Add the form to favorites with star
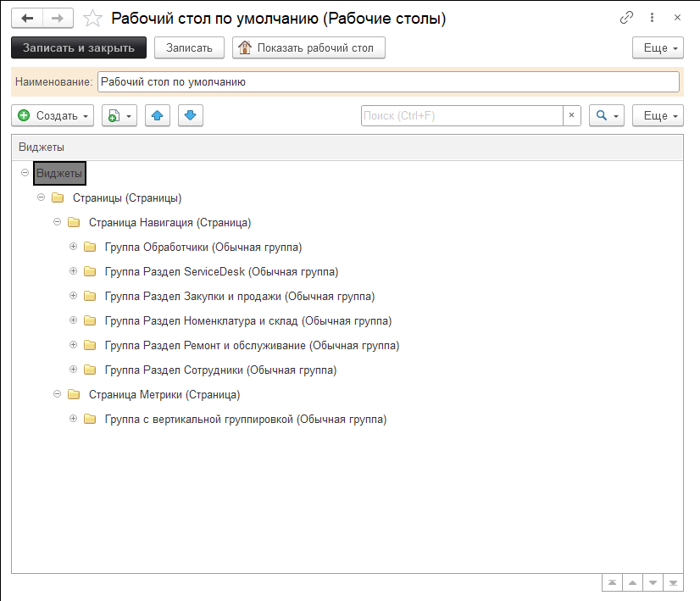This screenshot has height=601, width=700. click(94, 18)
